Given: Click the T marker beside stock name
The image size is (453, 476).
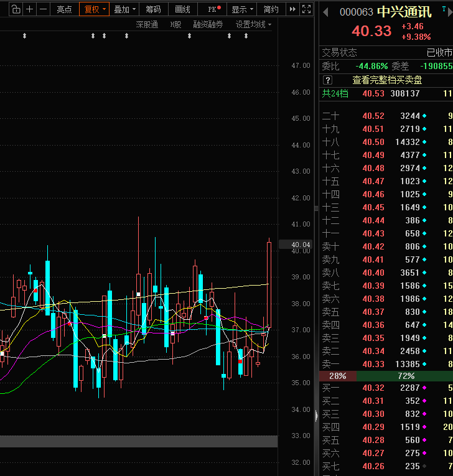Looking at the screenshot, I should pyautogui.click(x=444, y=9).
